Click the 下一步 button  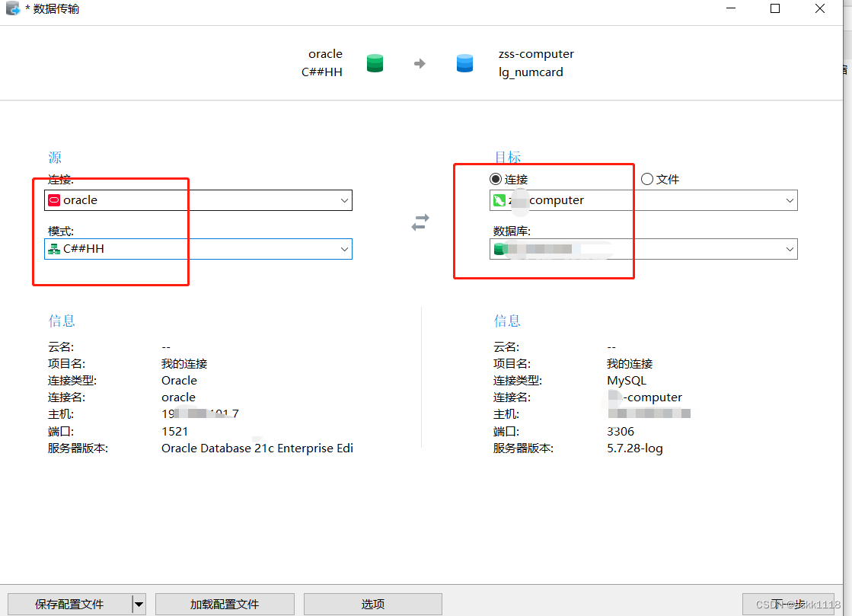pyautogui.click(x=788, y=604)
